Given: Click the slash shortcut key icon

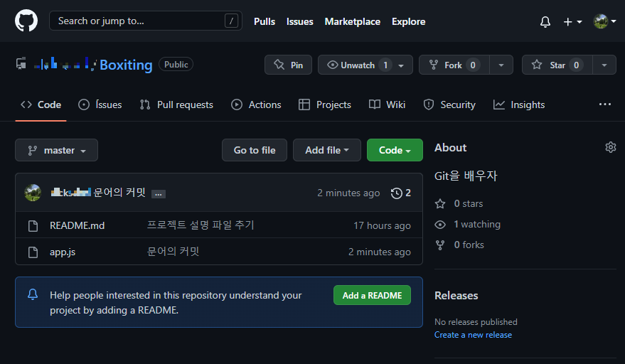Looking at the screenshot, I should point(231,21).
